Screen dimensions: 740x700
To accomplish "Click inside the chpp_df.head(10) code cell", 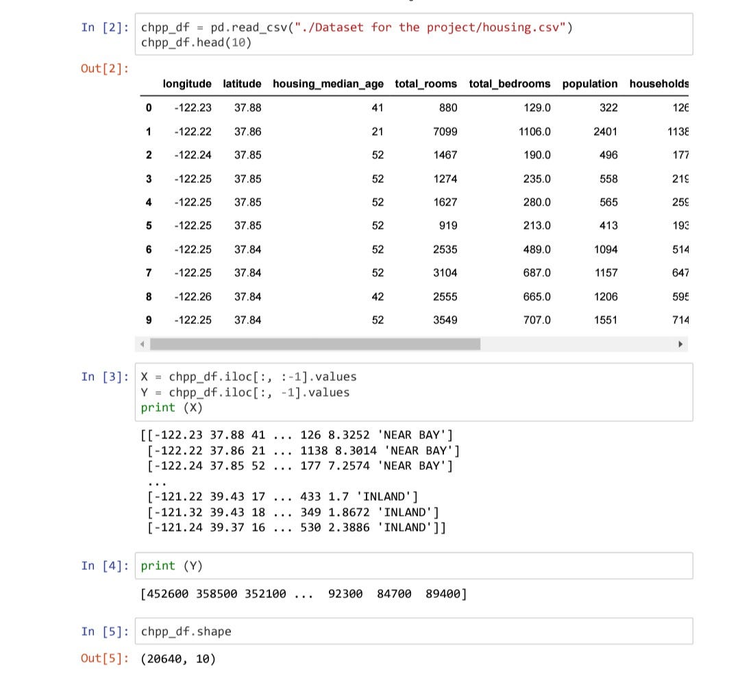I will point(199,42).
